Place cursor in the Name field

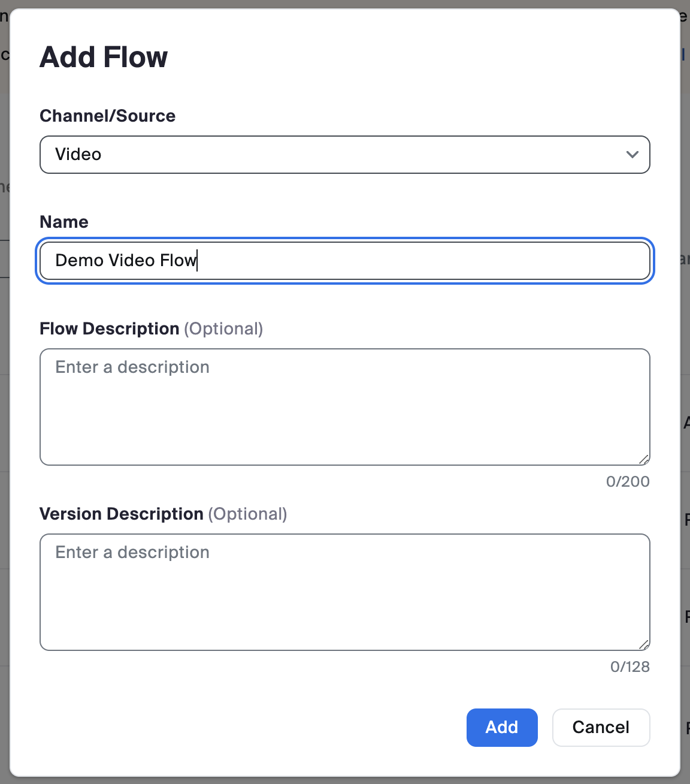[344, 261]
